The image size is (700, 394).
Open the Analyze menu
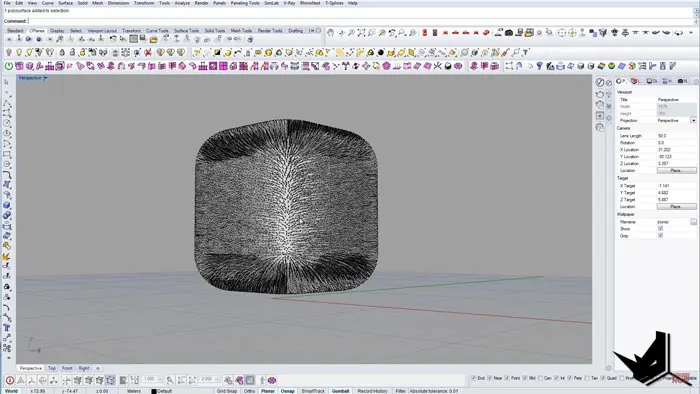pos(182,3)
